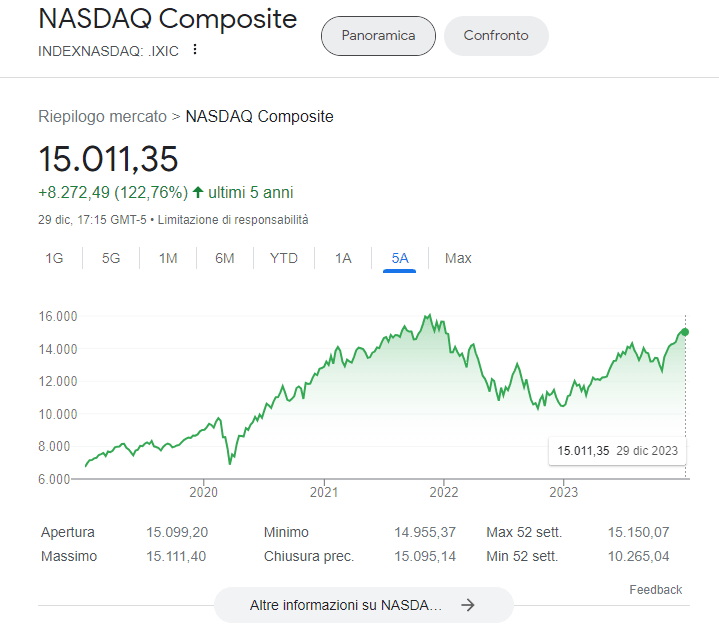719x631 pixels.
Task: Switch to the Confronto tab
Action: [496, 36]
